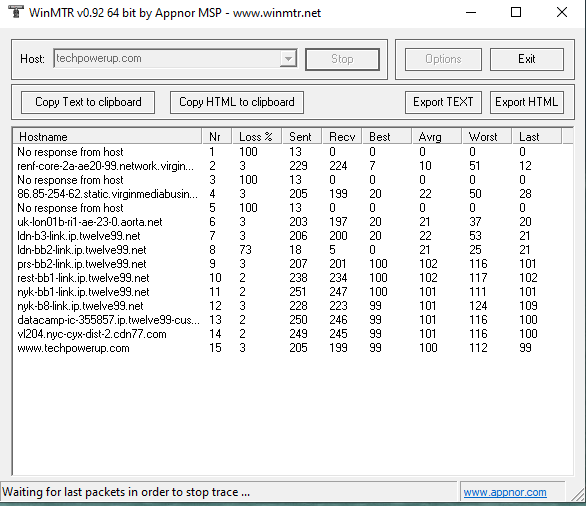Click Sent value 251 for nyk-bb1-link

point(298,292)
